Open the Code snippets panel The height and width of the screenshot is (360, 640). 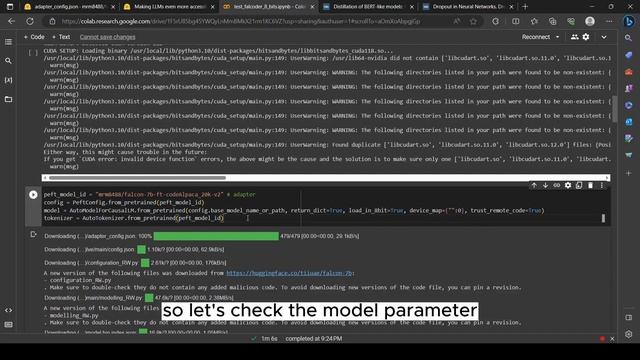(8, 310)
